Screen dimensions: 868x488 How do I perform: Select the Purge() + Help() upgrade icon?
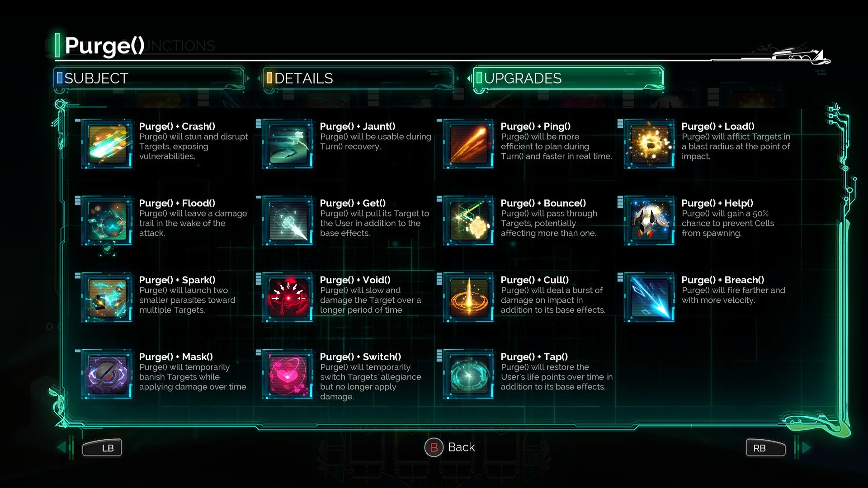[650, 221]
